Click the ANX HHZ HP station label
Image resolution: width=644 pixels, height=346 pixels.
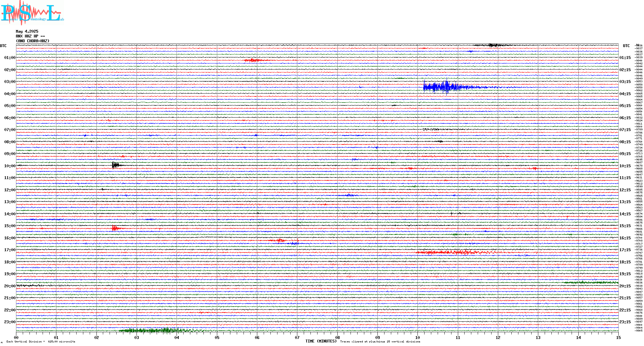click(x=30, y=36)
